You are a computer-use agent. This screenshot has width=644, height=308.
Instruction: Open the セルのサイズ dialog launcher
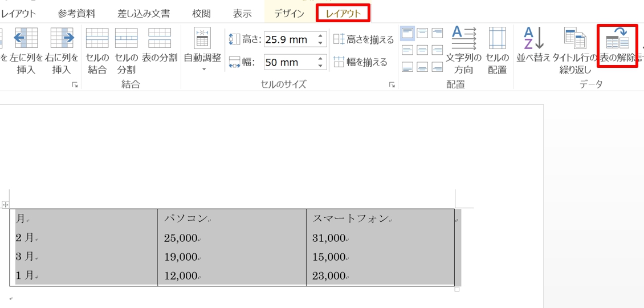coord(392,85)
